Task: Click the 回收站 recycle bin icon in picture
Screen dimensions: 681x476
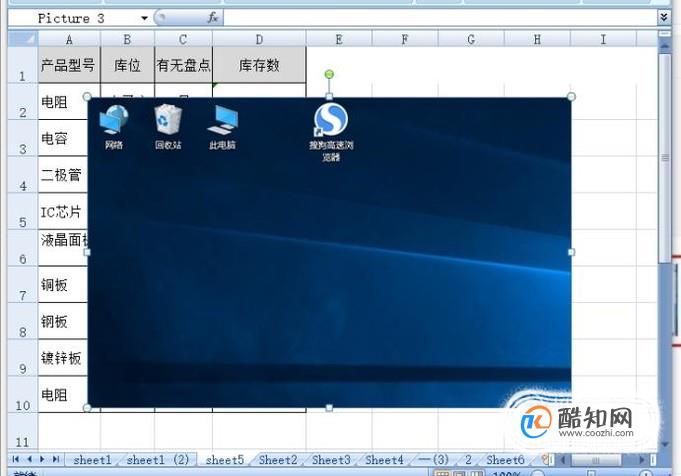Action: [168, 127]
